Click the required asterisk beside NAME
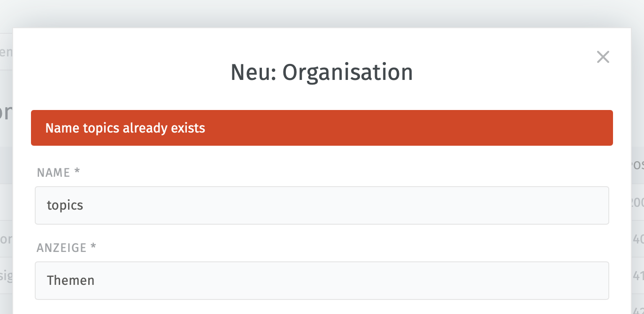Image resolution: width=644 pixels, height=314 pixels. click(x=77, y=172)
